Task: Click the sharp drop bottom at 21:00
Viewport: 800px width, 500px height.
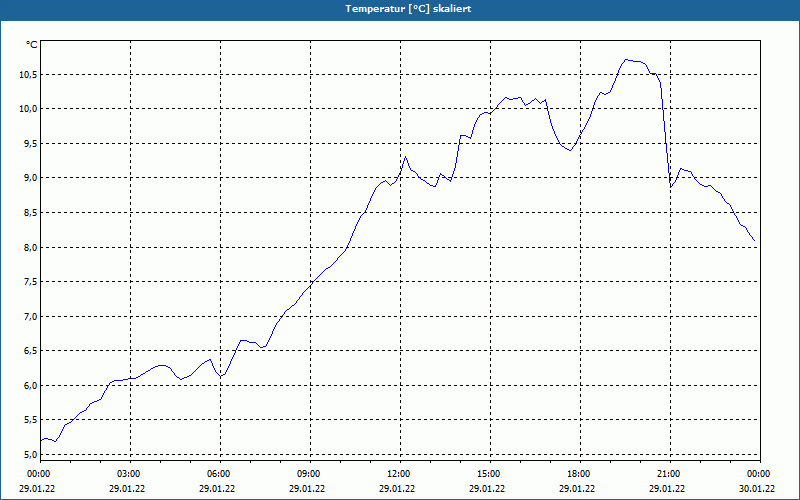Action: pos(671,187)
